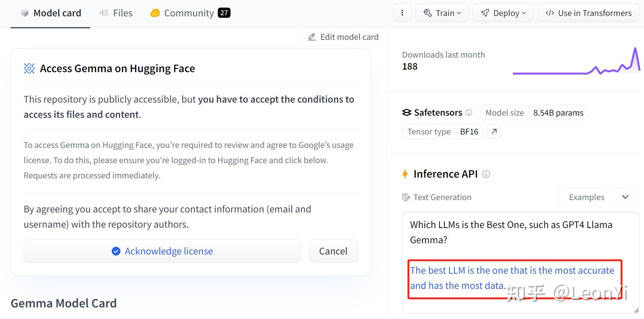Click the Safetensors info icon
This screenshot has height=319, width=644.
[x=469, y=113]
